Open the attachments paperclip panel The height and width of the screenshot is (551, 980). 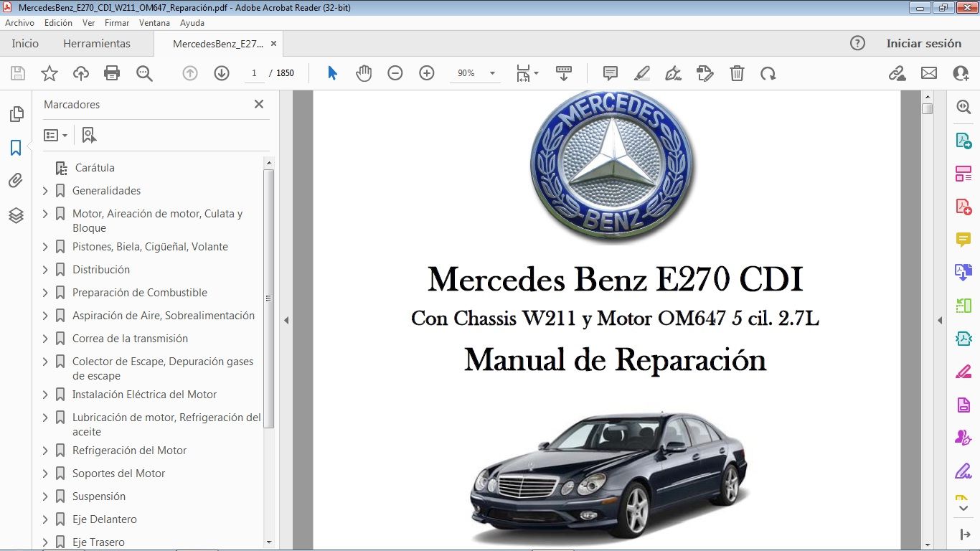click(16, 181)
